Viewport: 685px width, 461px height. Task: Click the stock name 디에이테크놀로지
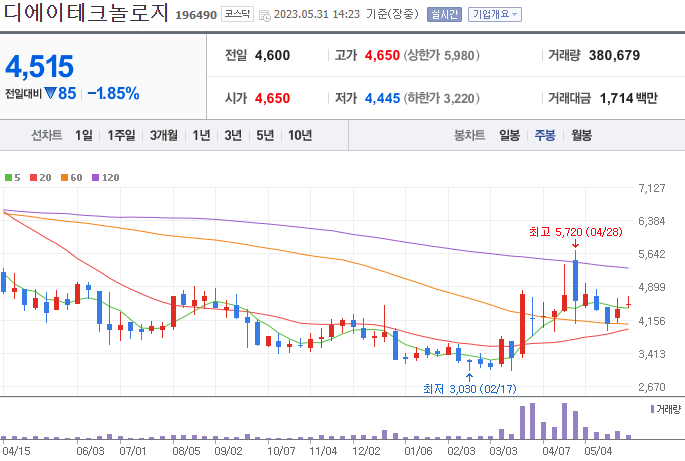coord(86,13)
